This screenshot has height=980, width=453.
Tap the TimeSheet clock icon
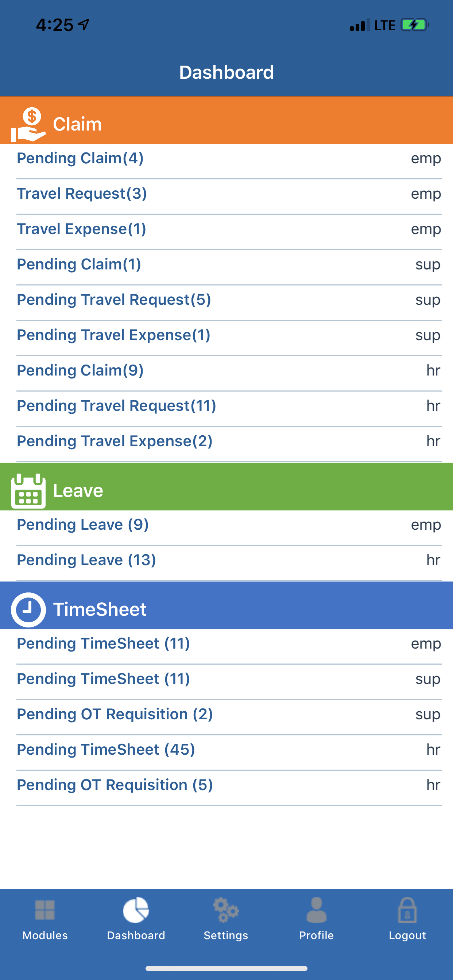click(28, 610)
